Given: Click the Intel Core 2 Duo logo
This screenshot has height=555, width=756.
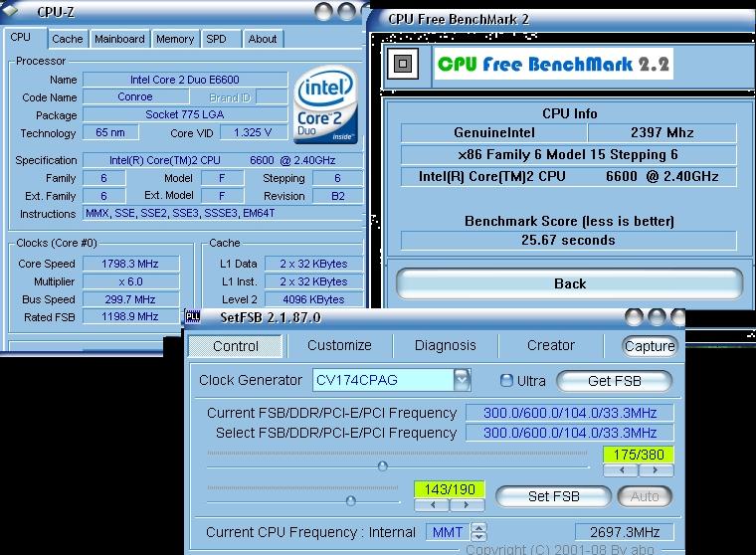Looking at the screenshot, I should (x=326, y=104).
